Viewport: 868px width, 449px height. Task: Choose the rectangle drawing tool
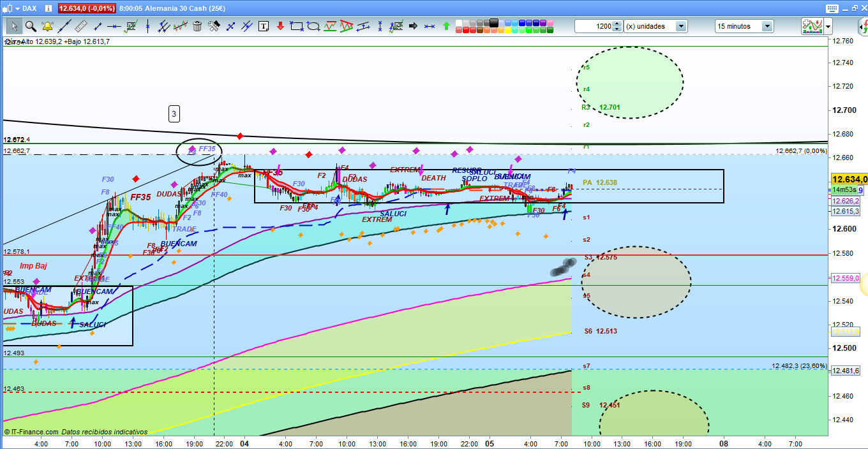[296, 26]
